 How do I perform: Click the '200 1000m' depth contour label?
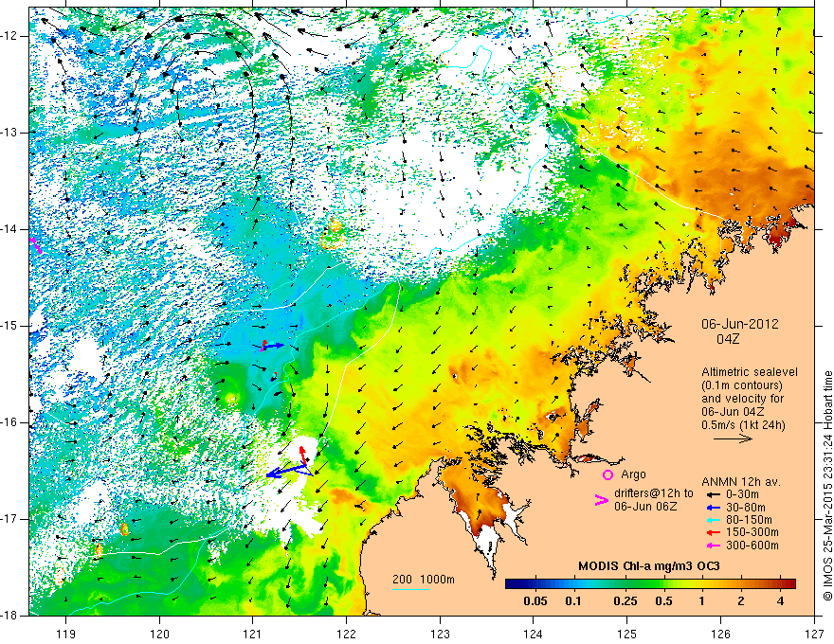(x=424, y=580)
